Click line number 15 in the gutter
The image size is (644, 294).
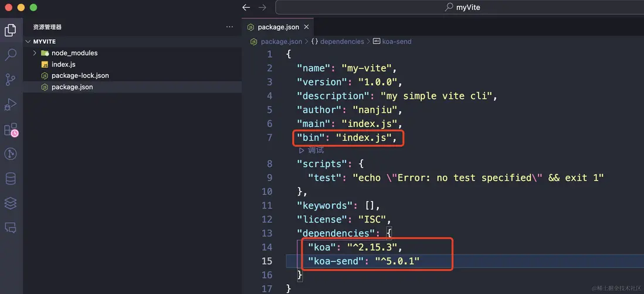(x=266, y=261)
